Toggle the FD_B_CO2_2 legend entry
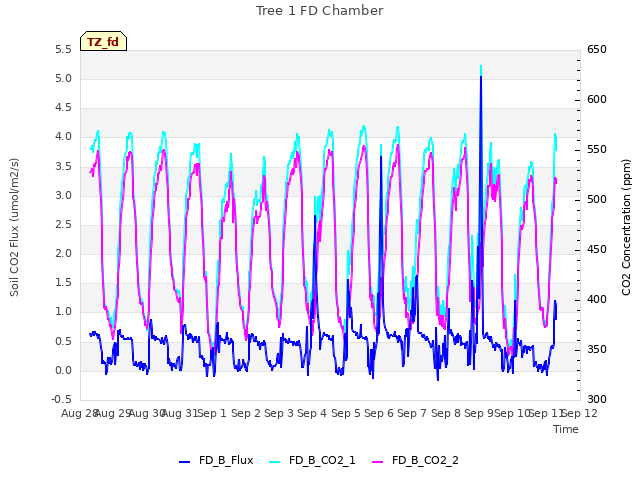 coord(416,460)
